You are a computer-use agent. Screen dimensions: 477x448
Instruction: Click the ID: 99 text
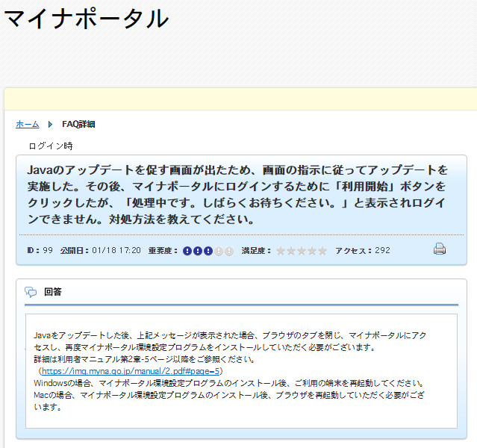[x=40, y=250]
